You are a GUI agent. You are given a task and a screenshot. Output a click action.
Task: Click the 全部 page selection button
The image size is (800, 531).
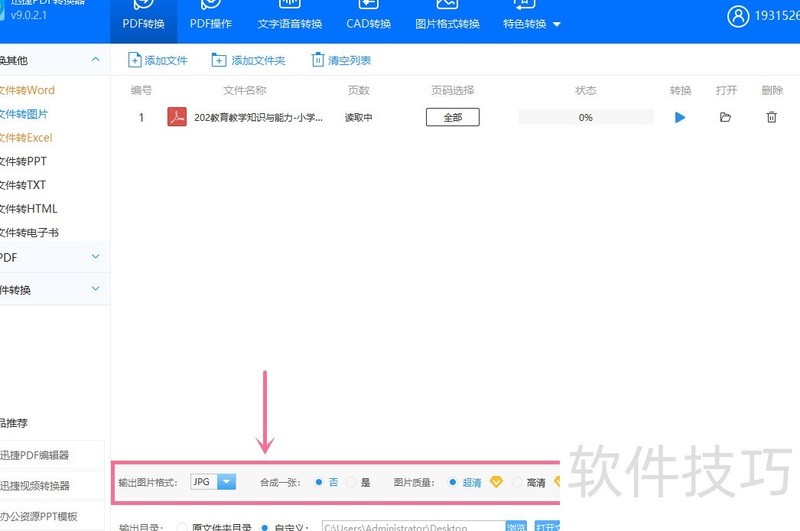(x=453, y=117)
